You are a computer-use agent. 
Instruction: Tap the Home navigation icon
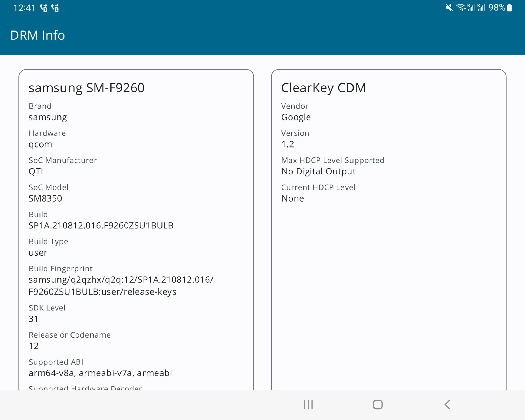click(377, 405)
